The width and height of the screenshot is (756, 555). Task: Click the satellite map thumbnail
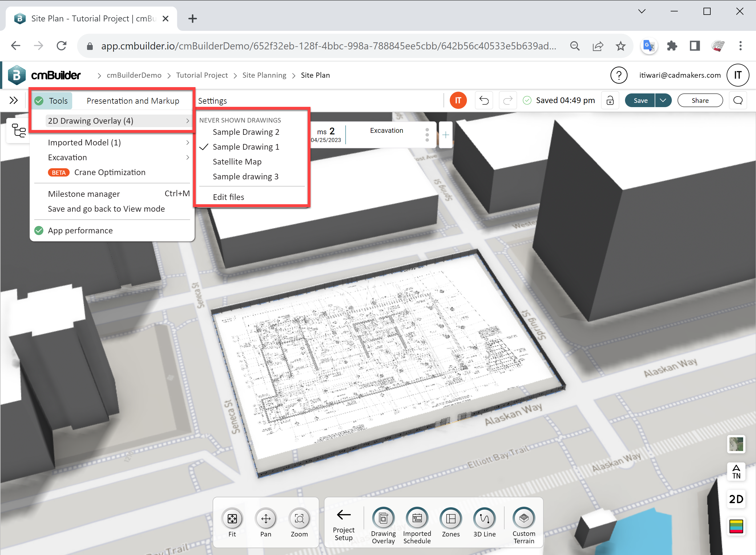pyautogui.click(x=736, y=444)
